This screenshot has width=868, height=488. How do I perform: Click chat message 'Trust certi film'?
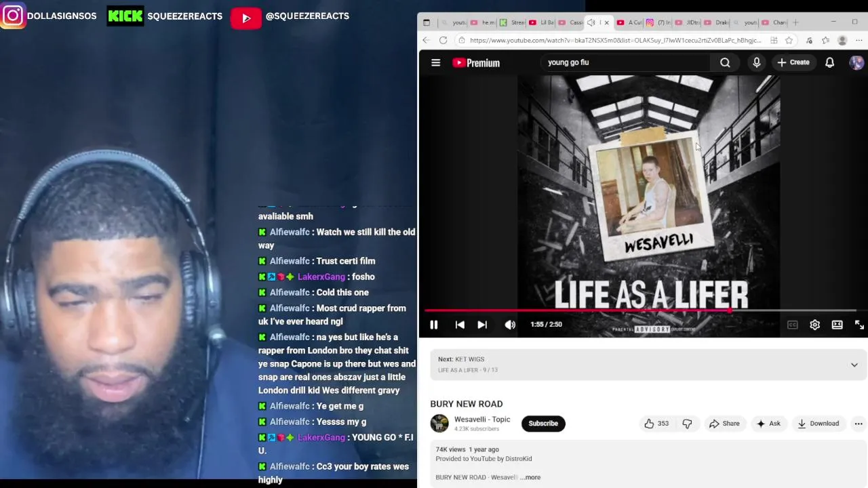pos(346,261)
